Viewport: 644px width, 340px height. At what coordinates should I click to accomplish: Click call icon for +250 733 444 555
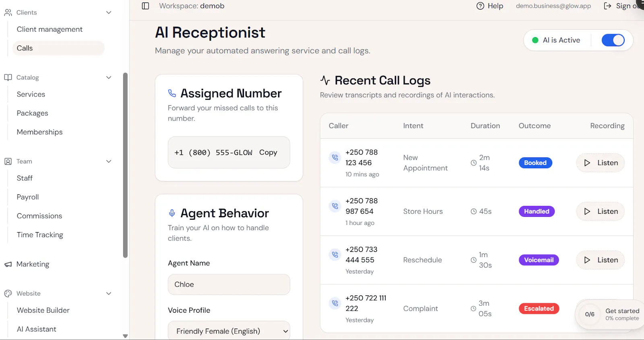point(335,254)
